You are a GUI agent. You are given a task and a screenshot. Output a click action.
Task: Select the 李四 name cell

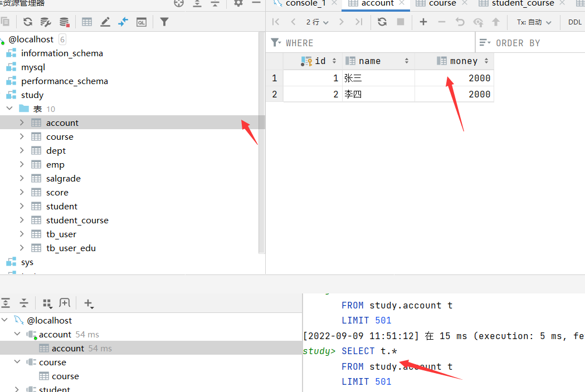[378, 94]
